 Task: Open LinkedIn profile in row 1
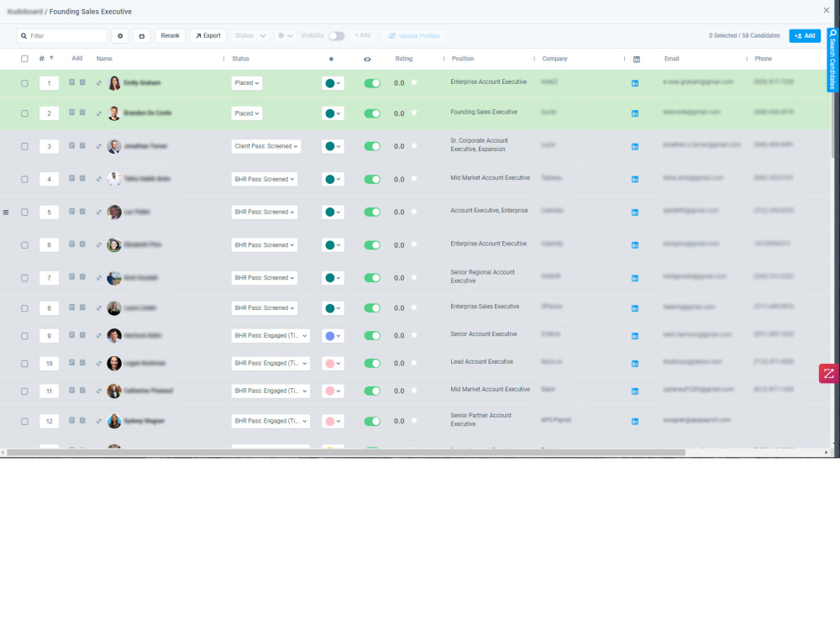[635, 83]
